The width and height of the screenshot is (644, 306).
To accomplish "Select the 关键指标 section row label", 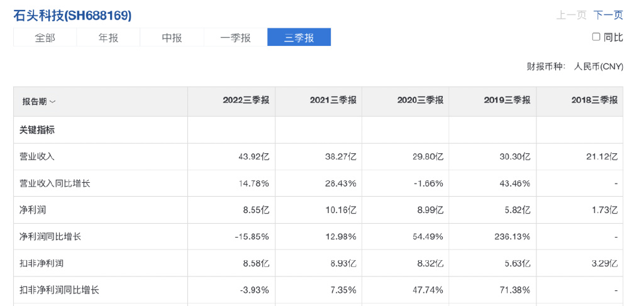I will pos(37,130).
